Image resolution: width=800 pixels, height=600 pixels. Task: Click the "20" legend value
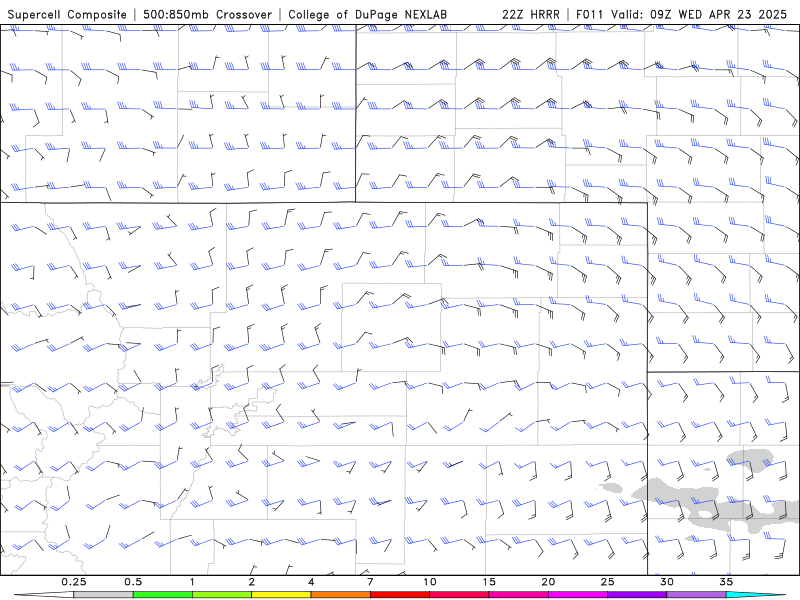[x=548, y=582]
